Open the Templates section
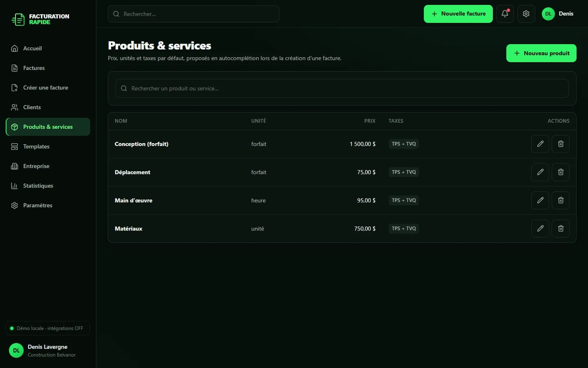This screenshot has height=368, width=588. click(48, 146)
